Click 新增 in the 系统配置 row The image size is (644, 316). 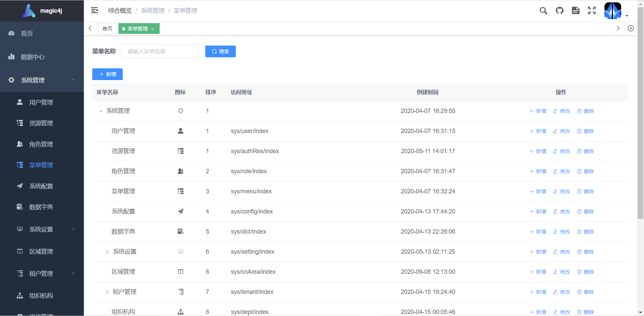click(x=538, y=211)
